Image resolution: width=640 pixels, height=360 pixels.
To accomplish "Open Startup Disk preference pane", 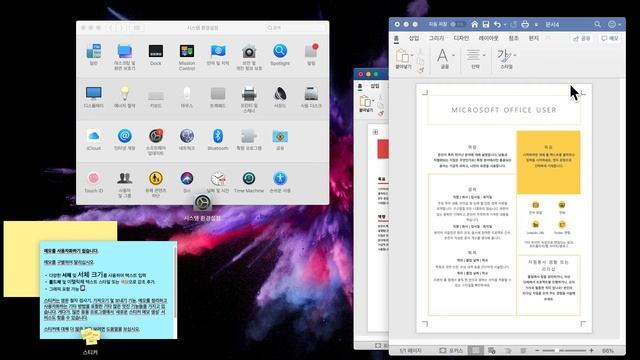I will pyautogui.click(x=311, y=93).
